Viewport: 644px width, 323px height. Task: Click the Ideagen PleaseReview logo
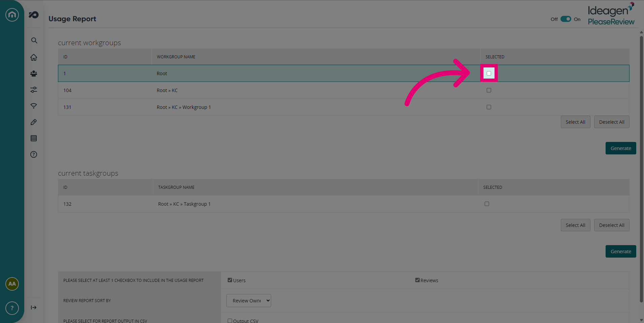(x=611, y=13)
